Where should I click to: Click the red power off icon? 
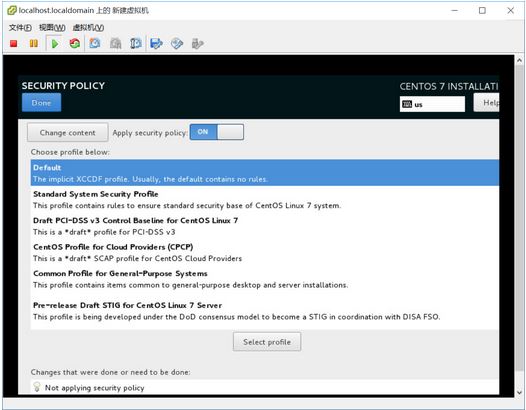[14, 43]
